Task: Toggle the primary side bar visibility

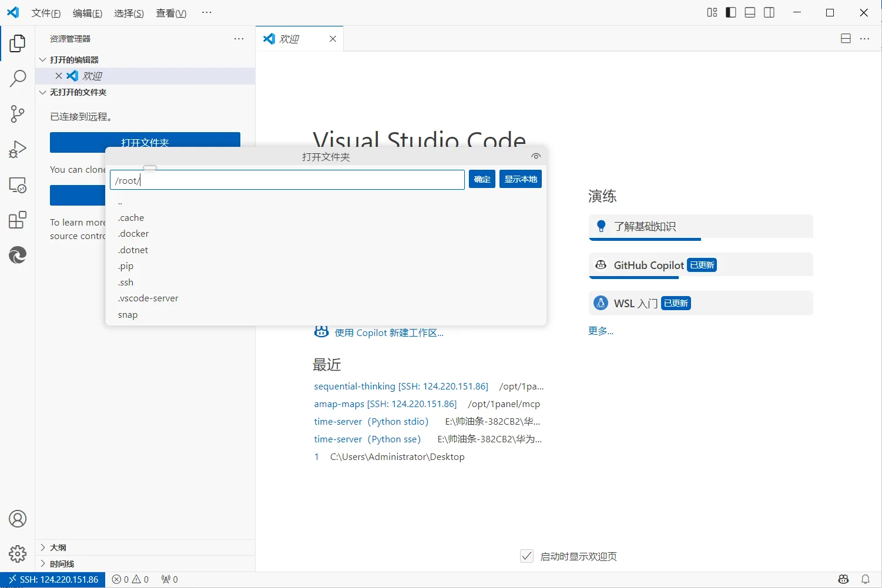Action: pyautogui.click(x=730, y=12)
